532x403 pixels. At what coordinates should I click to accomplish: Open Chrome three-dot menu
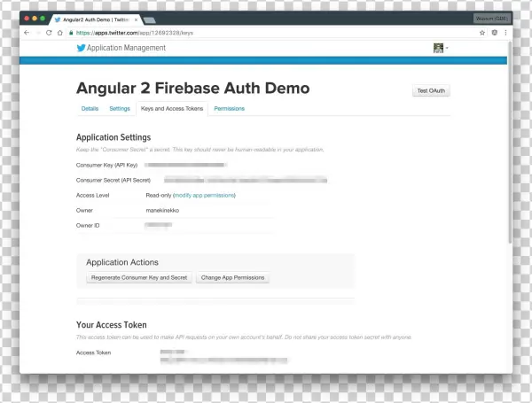coord(505,33)
